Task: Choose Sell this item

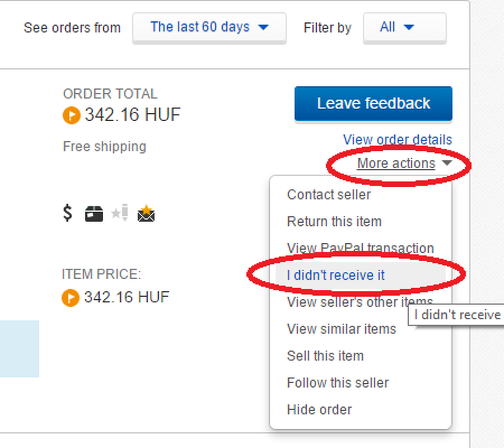Action: point(325,356)
